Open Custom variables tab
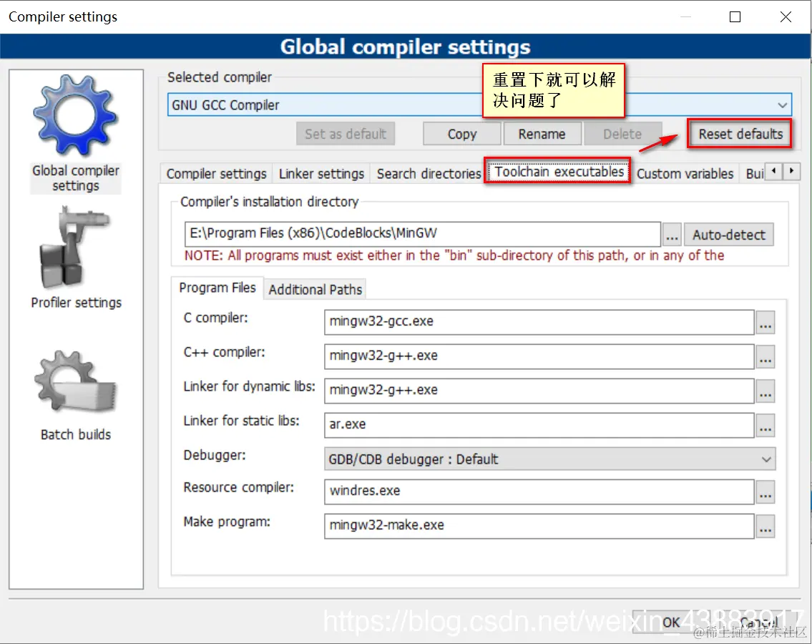This screenshot has height=644, width=812. coord(685,174)
